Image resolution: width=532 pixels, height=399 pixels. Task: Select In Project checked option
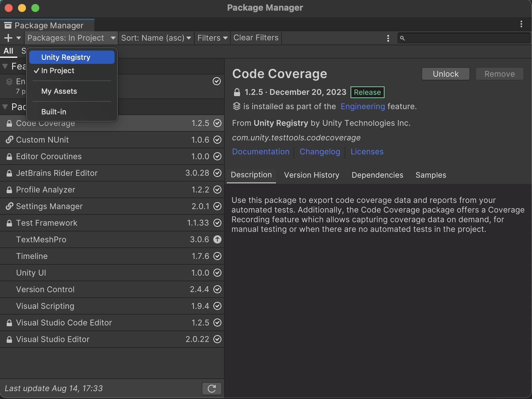coord(58,71)
